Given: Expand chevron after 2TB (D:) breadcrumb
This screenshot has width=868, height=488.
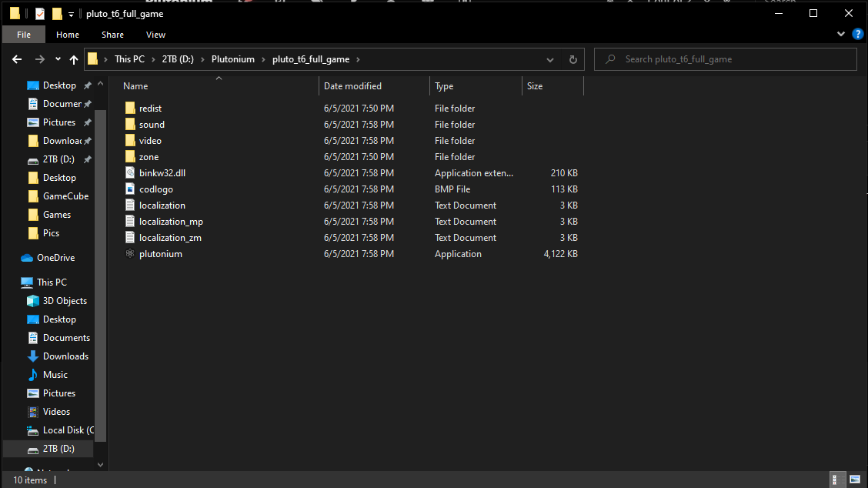Looking at the screenshot, I should (x=202, y=59).
